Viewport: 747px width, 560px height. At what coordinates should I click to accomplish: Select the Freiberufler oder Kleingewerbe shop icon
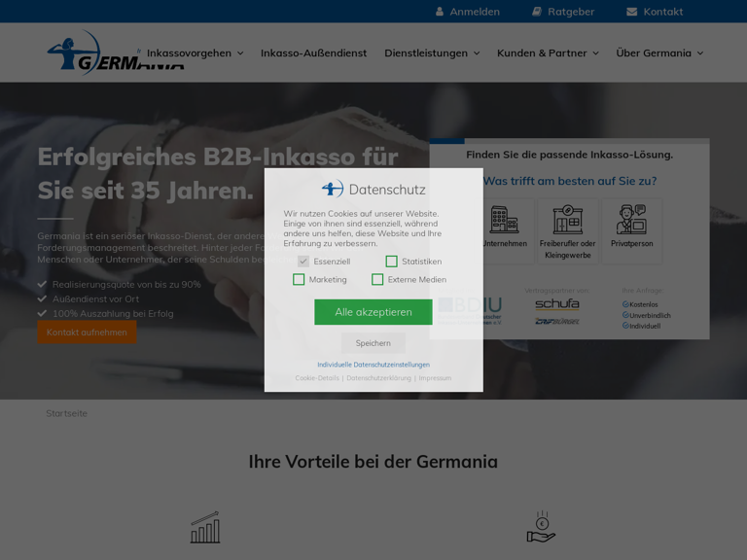(567, 220)
